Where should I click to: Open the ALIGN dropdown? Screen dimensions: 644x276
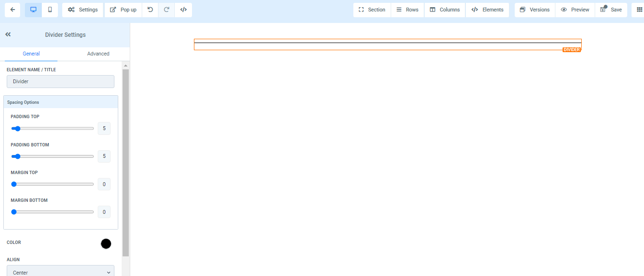(60, 272)
